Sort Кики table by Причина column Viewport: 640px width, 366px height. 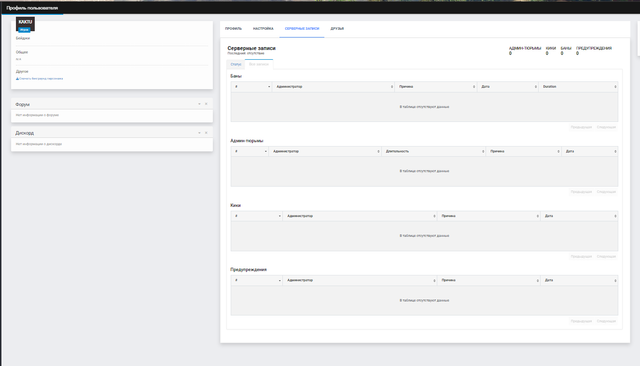(489, 216)
